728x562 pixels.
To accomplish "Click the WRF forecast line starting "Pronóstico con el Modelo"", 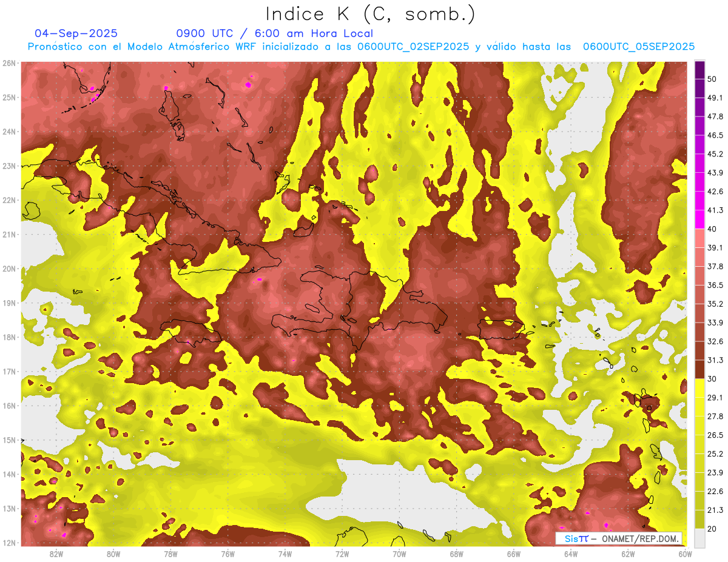I will pos(361,47).
